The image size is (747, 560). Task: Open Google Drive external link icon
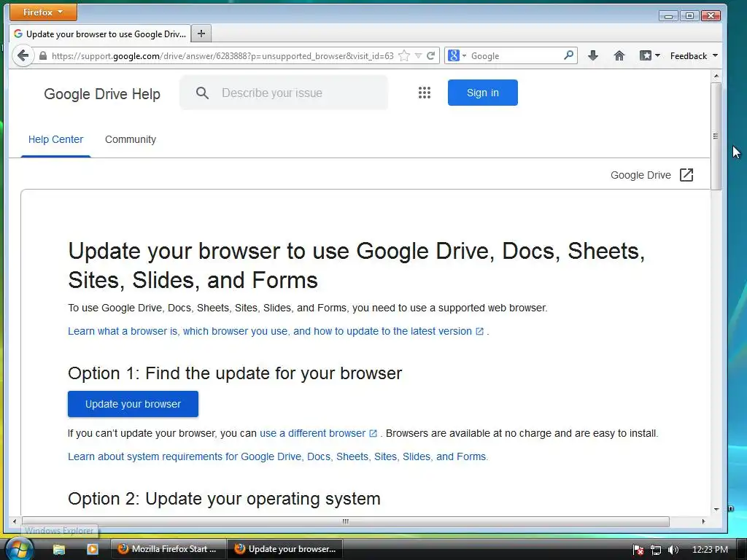tap(686, 175)
